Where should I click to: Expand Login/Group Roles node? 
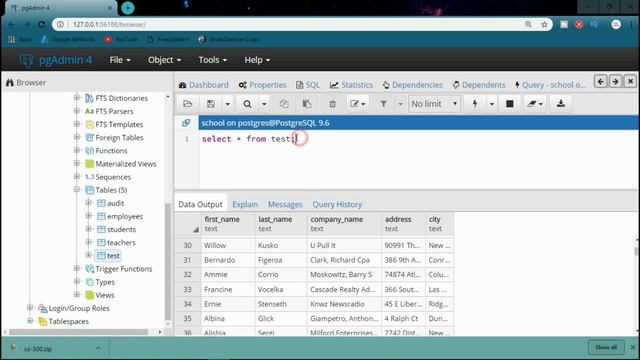pyautogui.click(x=30, y=307)
